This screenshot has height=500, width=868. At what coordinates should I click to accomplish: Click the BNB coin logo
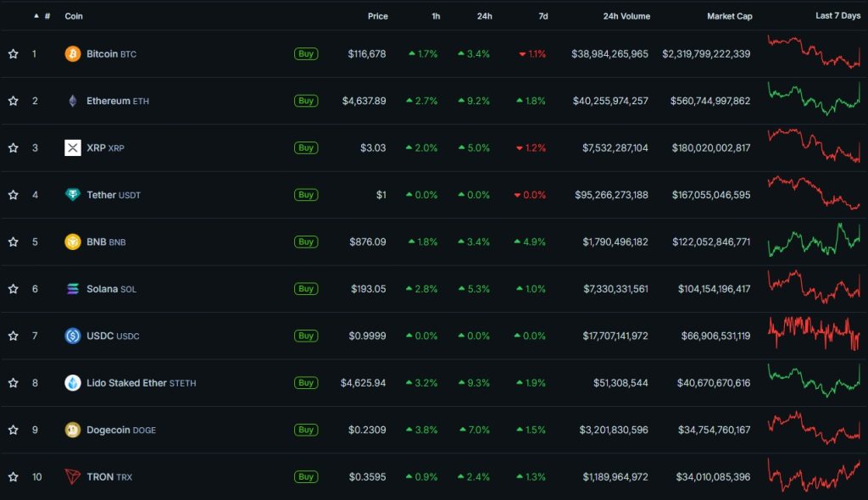tap(75, 242)
